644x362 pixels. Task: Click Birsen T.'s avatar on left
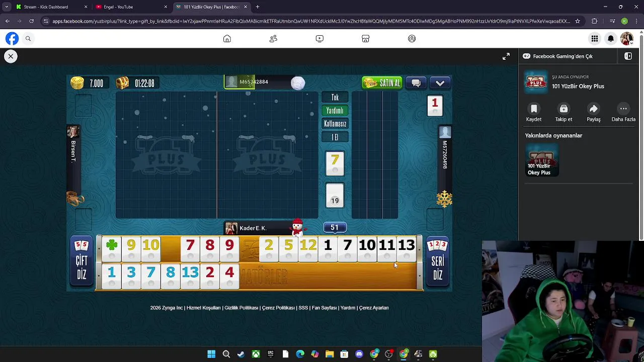point(73,132)
